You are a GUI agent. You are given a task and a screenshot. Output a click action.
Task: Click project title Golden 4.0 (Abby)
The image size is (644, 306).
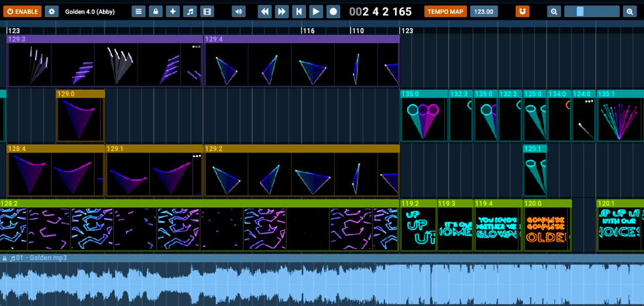(90, 12)
